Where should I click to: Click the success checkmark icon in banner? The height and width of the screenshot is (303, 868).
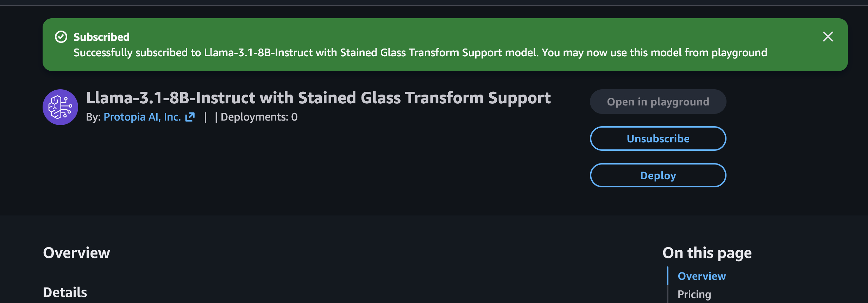61,37
